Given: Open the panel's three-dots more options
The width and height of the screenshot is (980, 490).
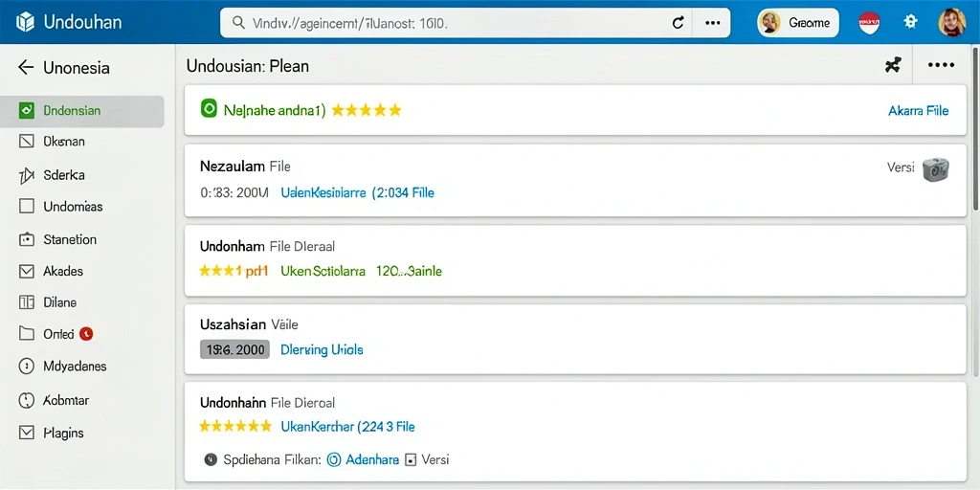Looking at the screenshot, I should [941, 65].
